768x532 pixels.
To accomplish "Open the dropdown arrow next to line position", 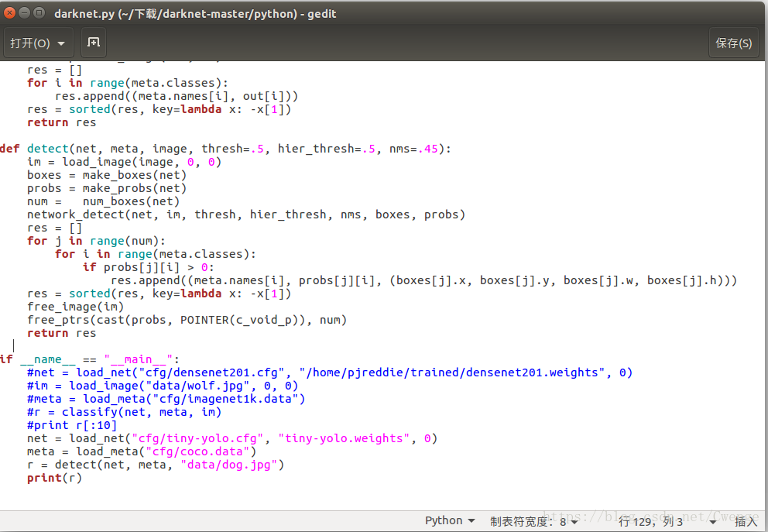I will pos(713,522).
